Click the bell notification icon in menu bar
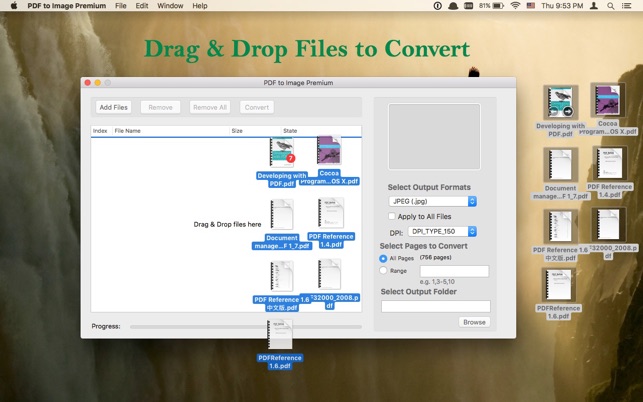Viewport: 643px width, 402px height. coord(453,6)
